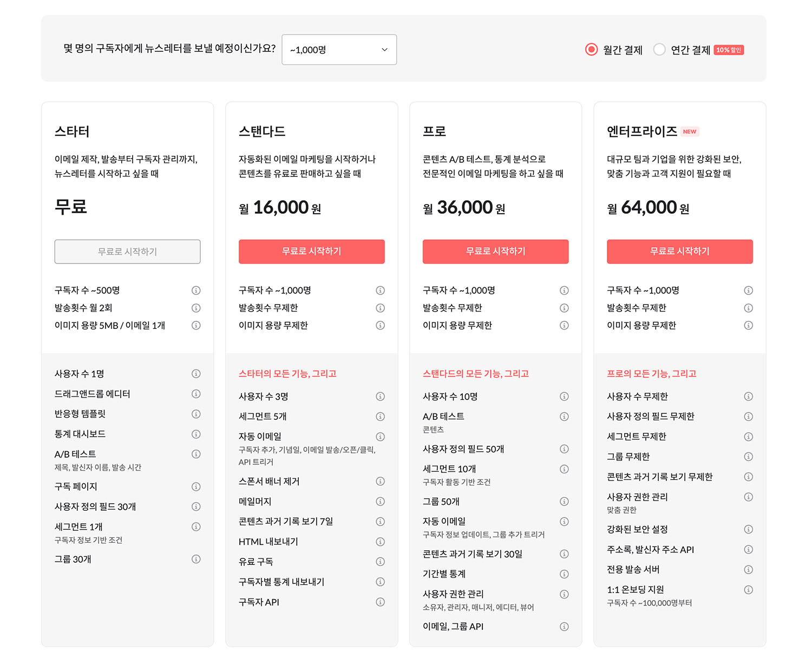812x658 pixels.
Task: Show info for 사용자 수 무제한
Action: 749,397
